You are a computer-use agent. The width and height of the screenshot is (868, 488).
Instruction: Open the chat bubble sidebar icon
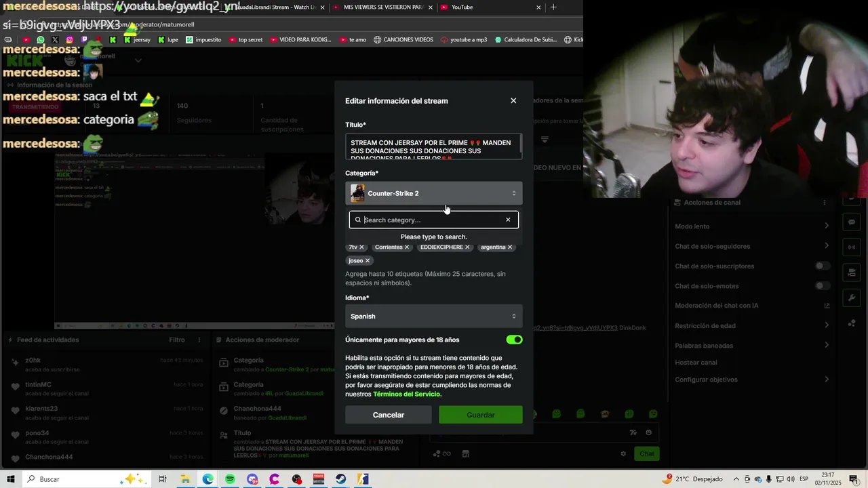coord(852,222)
